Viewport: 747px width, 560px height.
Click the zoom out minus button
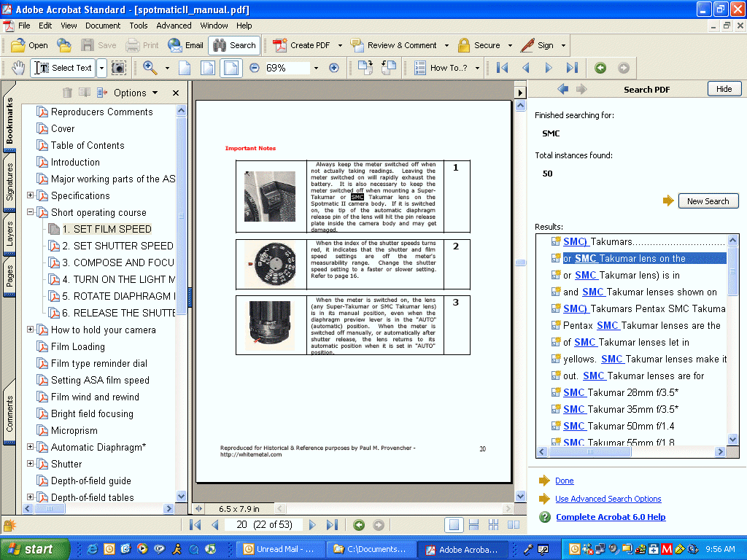click(255, 68)
